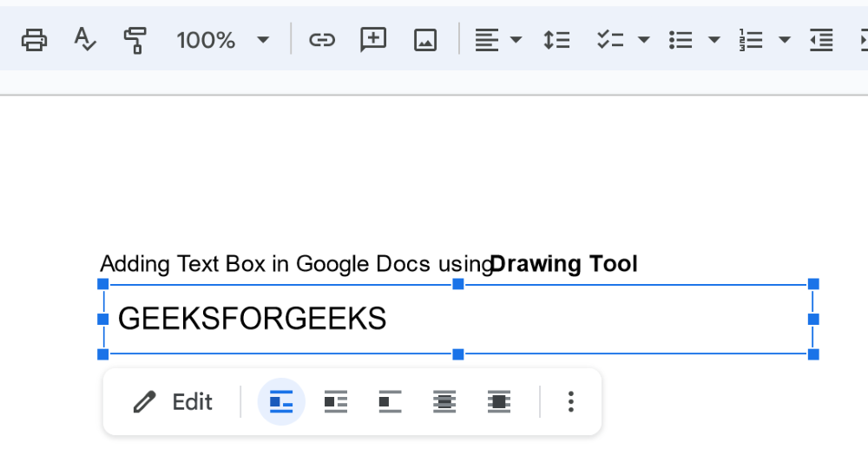The height and width of the screenshot is (469, 868).
Task: Select In front of text option
Action: [x=499, y=401]
